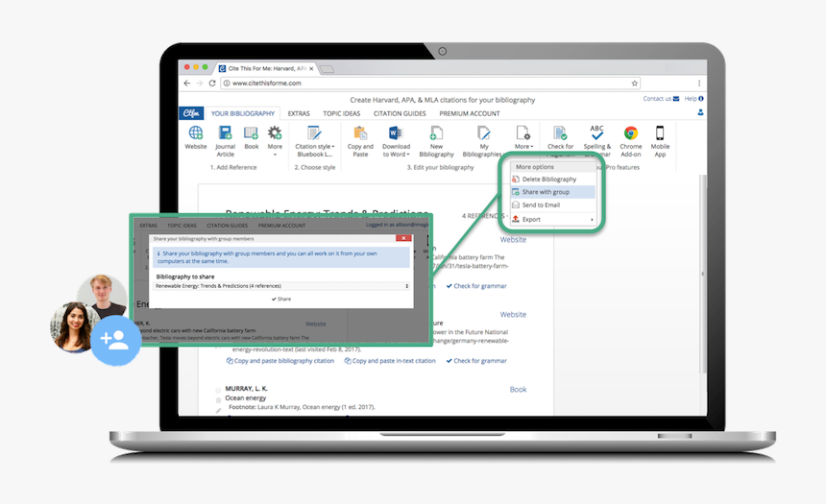
Task: Tick the checkbox beside MURRAY, L. K.
Action: click(218, 390)
